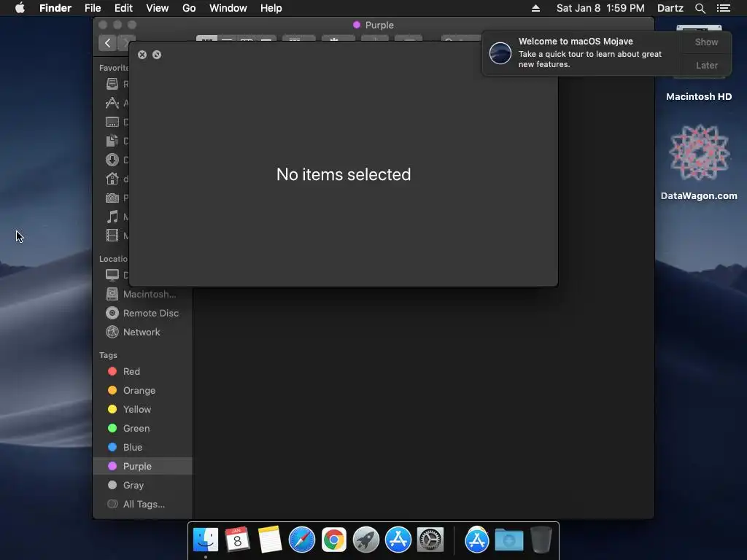Viewport: 747px width, 560px height.
Task: Select the Purple tag in sidebar
Action: (142, 466)
